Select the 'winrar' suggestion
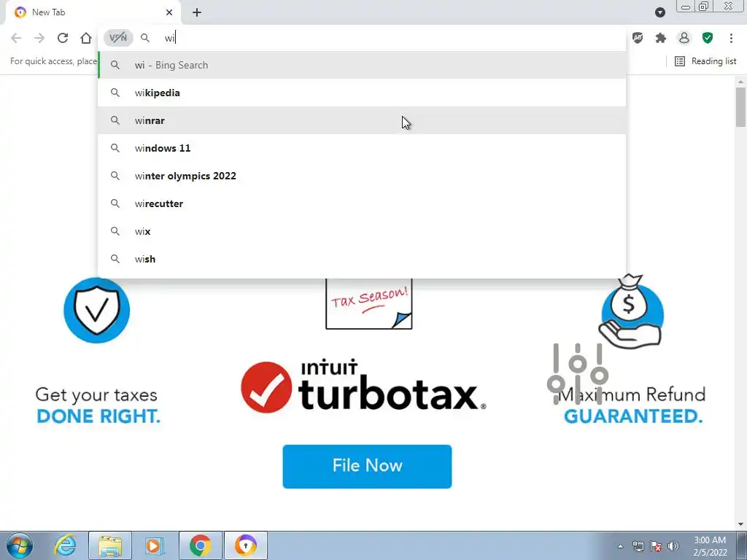This screenshot has width=747, height=560. click(x=362, y=120)
